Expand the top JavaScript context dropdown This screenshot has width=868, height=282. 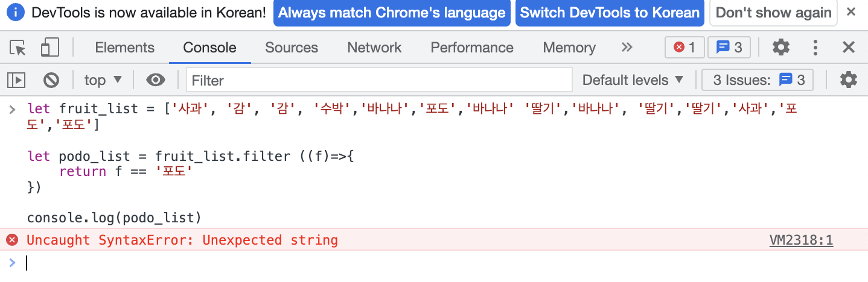[103, 80]
